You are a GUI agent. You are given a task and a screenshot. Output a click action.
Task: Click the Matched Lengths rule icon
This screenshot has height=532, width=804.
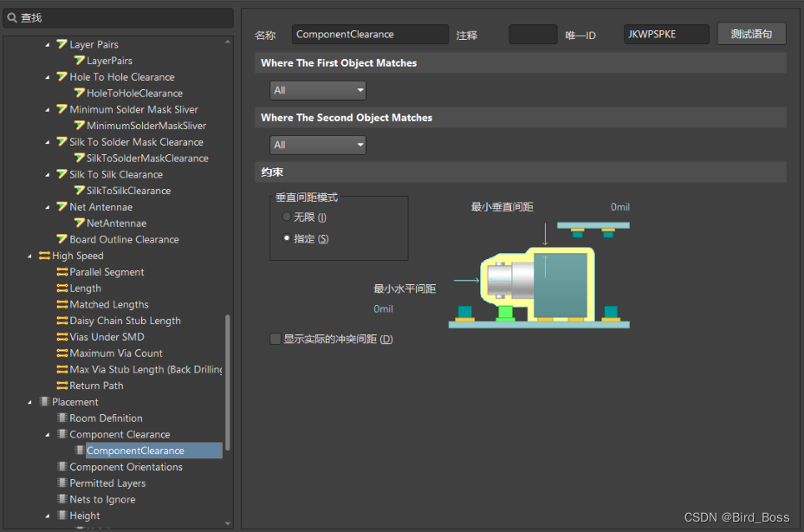pos(62,304)
